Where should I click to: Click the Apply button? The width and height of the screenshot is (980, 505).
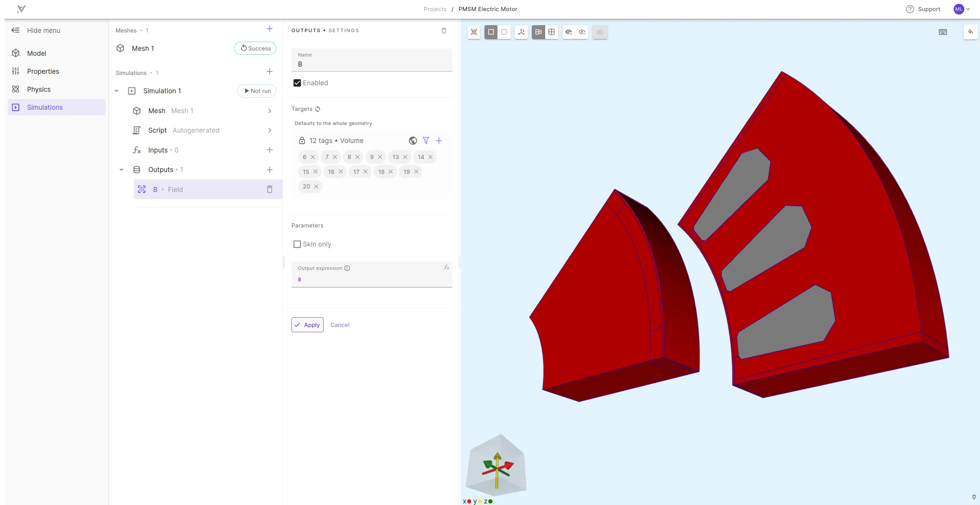[x=308, y=325]
